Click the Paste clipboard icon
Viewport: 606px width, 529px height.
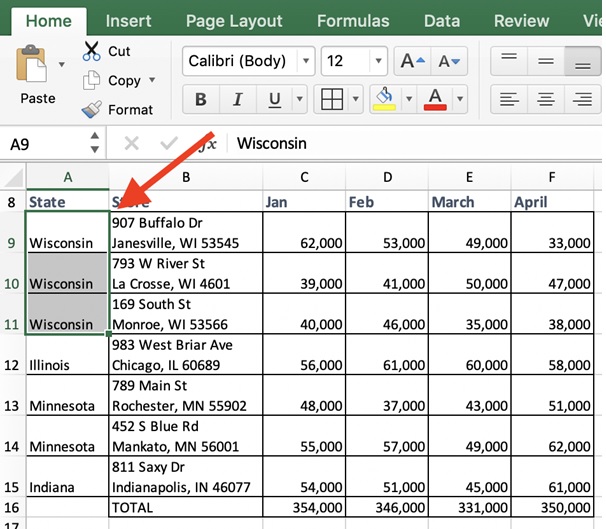[x=31, y=64]
